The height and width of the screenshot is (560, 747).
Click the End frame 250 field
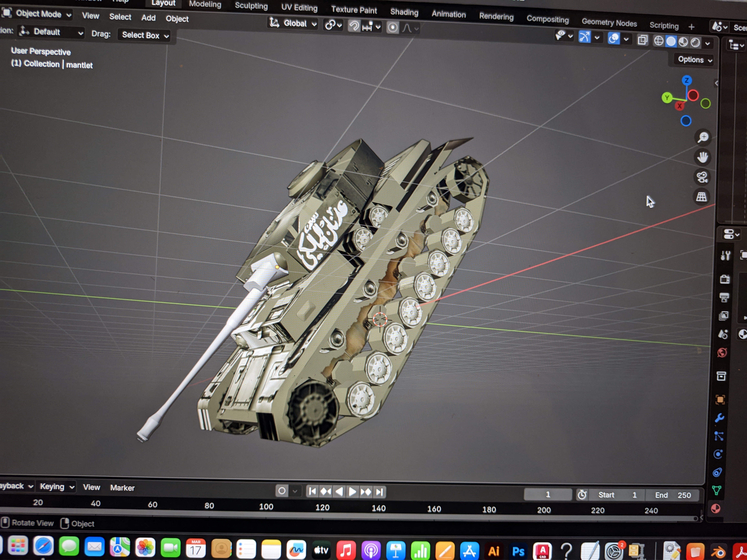[x=672, y=495]
